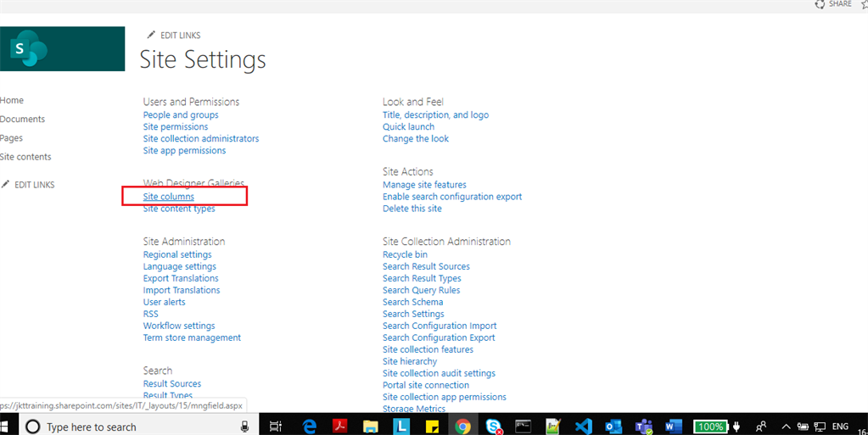This screenshot has height=435, width=868.
Task: Open Adobe Acrobat from taskbar
Action: pyautogui.click(x=339, y=427)
